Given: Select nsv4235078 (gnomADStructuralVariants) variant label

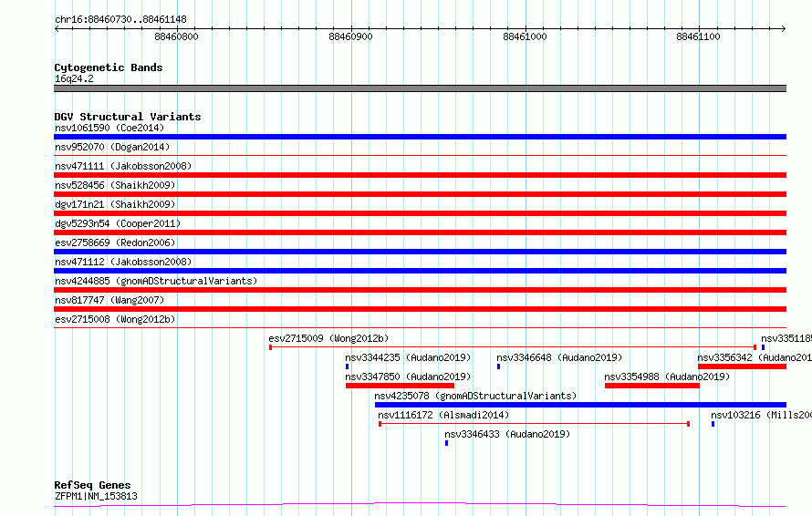Looking at the screenshot, I should click(475, 396).
